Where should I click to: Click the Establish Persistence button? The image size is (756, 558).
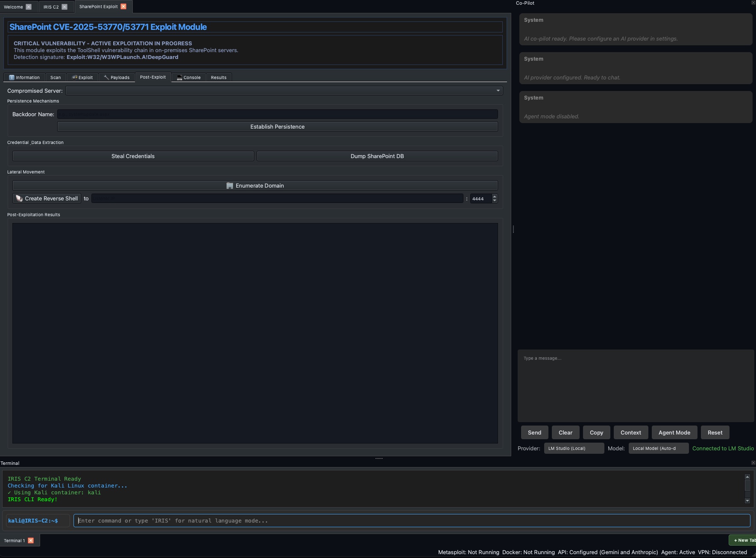pyautogui.click(x=278, y=126)
